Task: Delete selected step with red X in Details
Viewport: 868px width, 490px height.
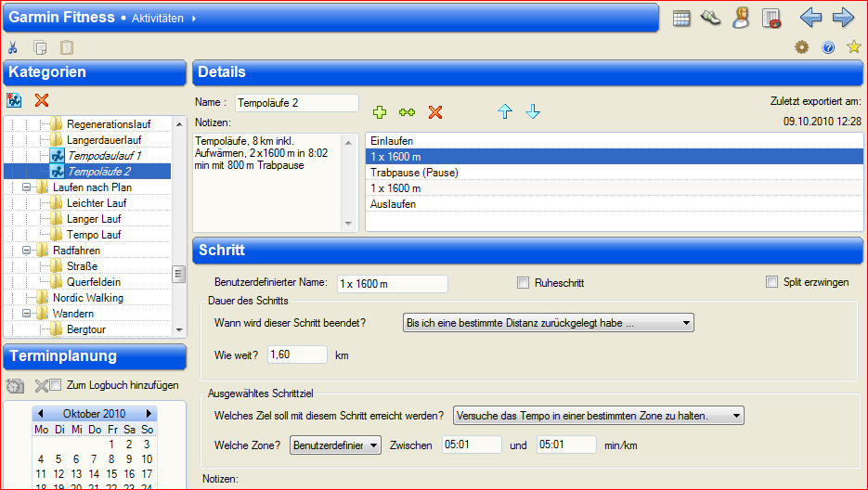Action: pos(434,112)
